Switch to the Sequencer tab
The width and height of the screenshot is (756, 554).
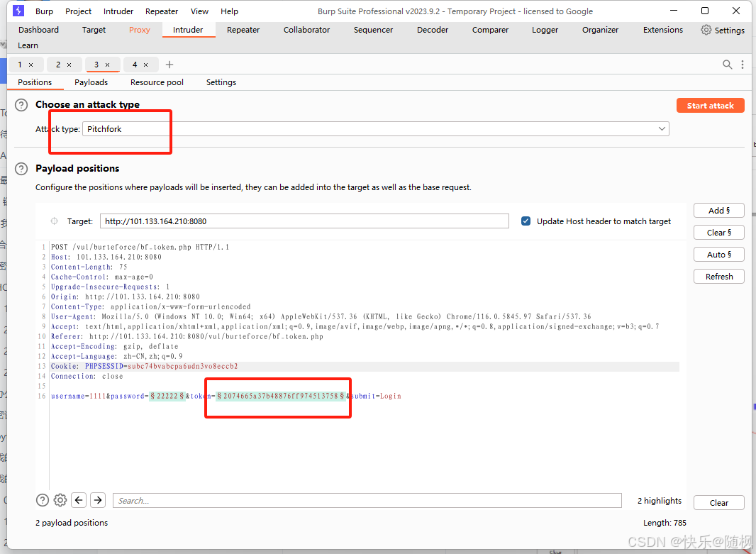click(373, 30)
